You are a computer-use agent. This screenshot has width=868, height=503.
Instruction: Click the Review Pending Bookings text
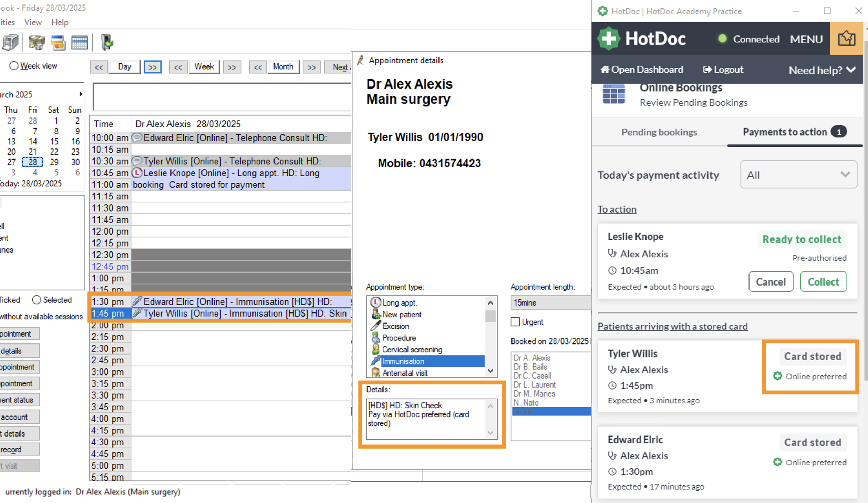click(693, 103)
